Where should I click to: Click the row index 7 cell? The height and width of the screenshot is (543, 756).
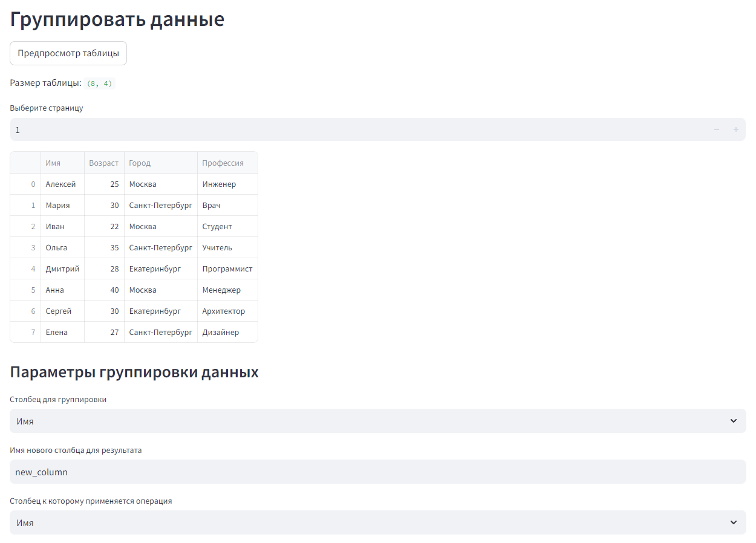[x=25, y=332]
